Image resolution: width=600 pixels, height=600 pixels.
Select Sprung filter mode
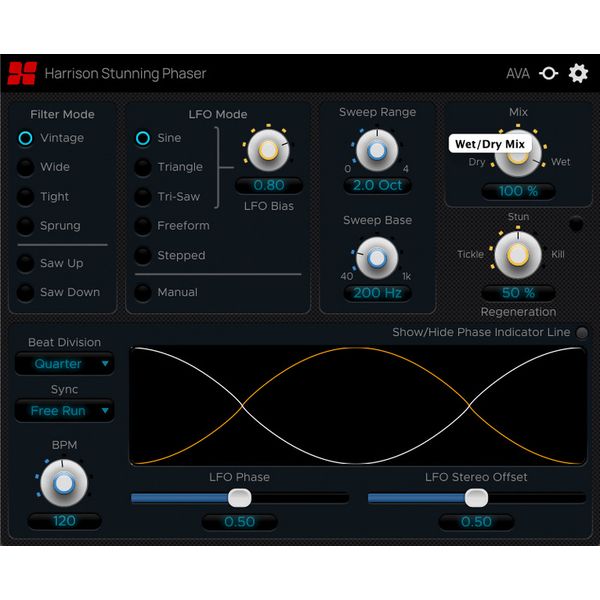coord(25,226)
